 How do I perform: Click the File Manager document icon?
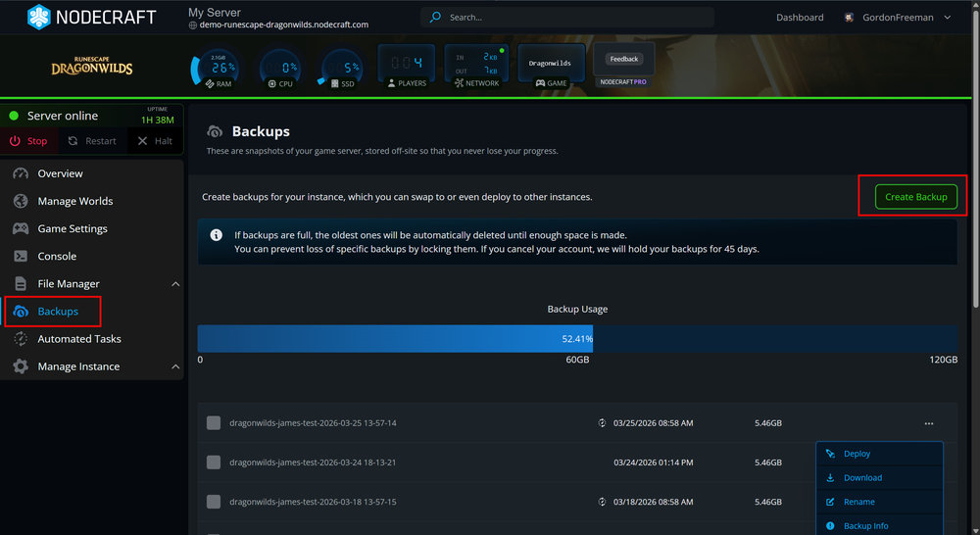coord(21,283)
